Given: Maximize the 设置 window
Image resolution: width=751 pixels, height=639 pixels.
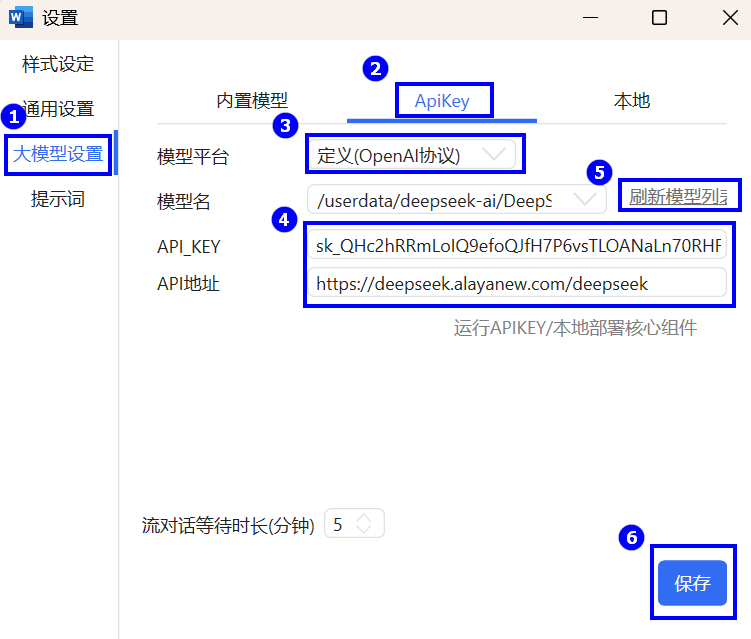Looking at the screenshot, I should pos(659,17).
